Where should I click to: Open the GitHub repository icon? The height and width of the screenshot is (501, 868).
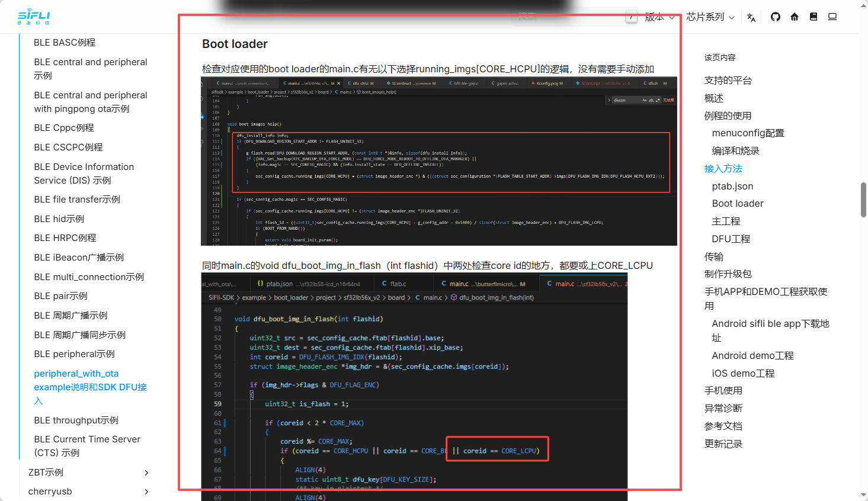coord(775,17)
